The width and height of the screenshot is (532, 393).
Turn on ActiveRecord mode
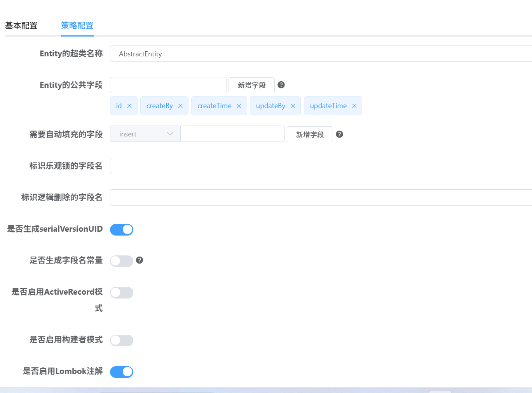coord(121,292)
